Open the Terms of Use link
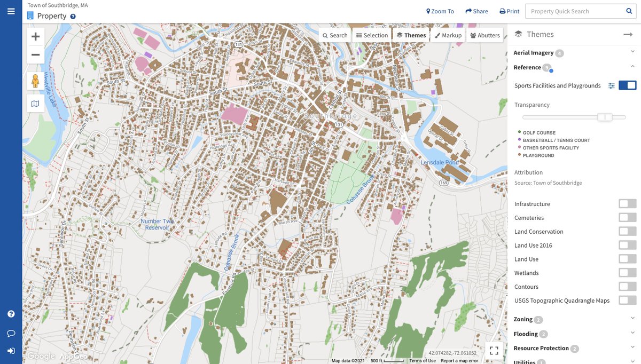 [x=423, y=361]
